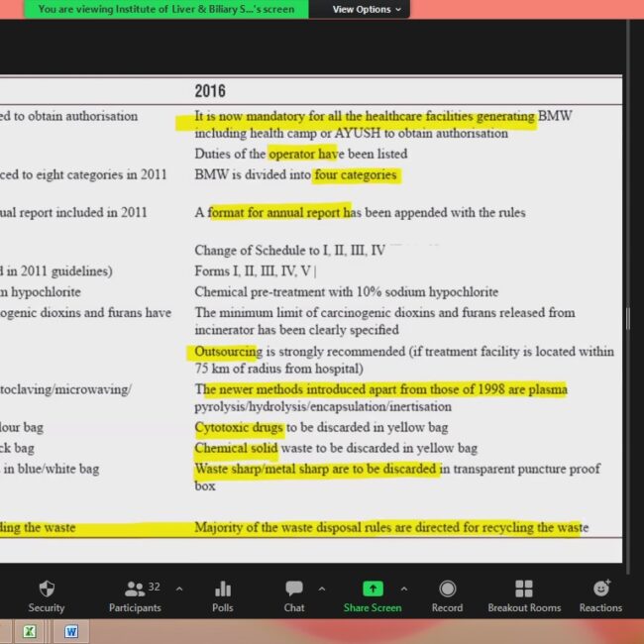This screenshot has height=644, width=644.
Task: Expand the arrow next to Share Screen
Action: [404, 589]
